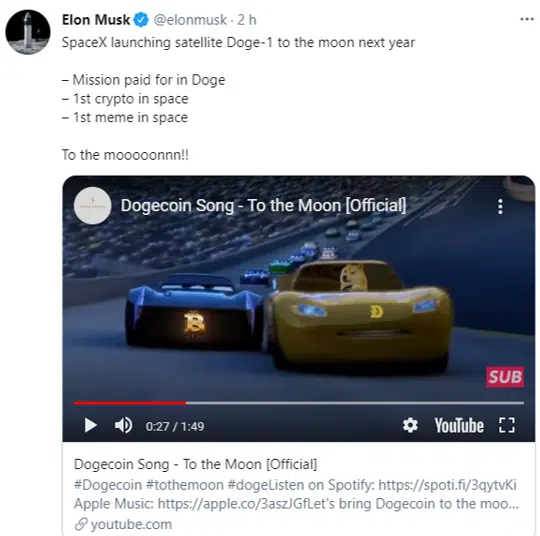Seek along the video progress bar
The width and height of the screenshot is (540, 536).
coord(299,402)
